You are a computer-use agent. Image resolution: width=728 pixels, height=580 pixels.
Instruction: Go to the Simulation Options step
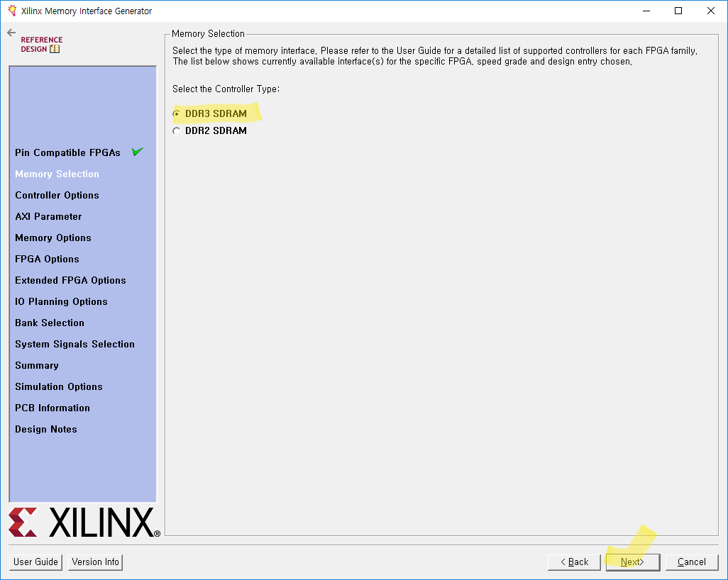point(58,387)
